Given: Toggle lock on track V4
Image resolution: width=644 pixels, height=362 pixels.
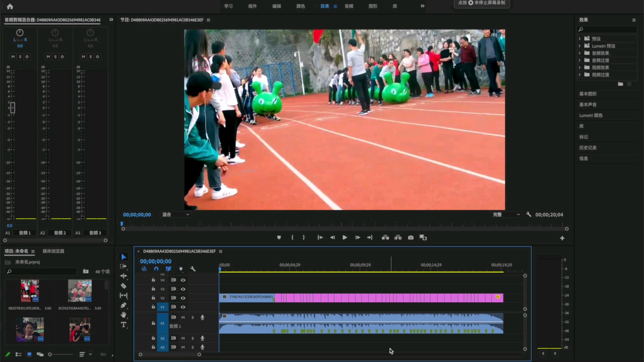Looking at the screenshot, I should [x=153, y=280].
